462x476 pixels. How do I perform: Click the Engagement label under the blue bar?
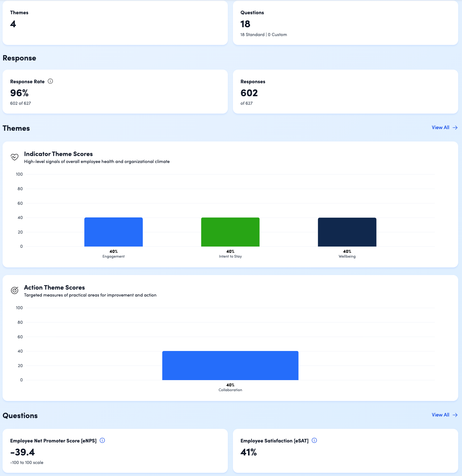[x=113, y=256]
